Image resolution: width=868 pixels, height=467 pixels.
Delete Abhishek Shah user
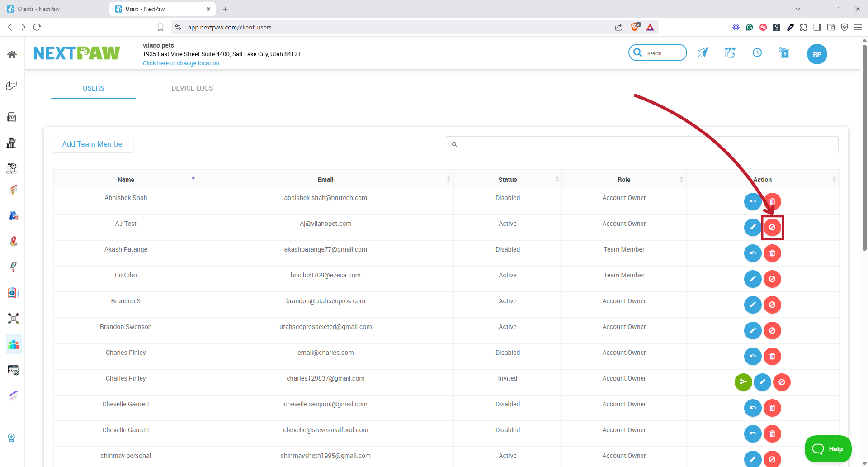tap(772, 201)
